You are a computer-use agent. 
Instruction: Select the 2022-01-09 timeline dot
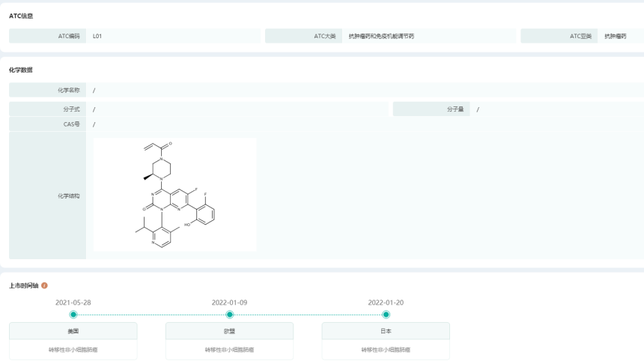point(230,315)
